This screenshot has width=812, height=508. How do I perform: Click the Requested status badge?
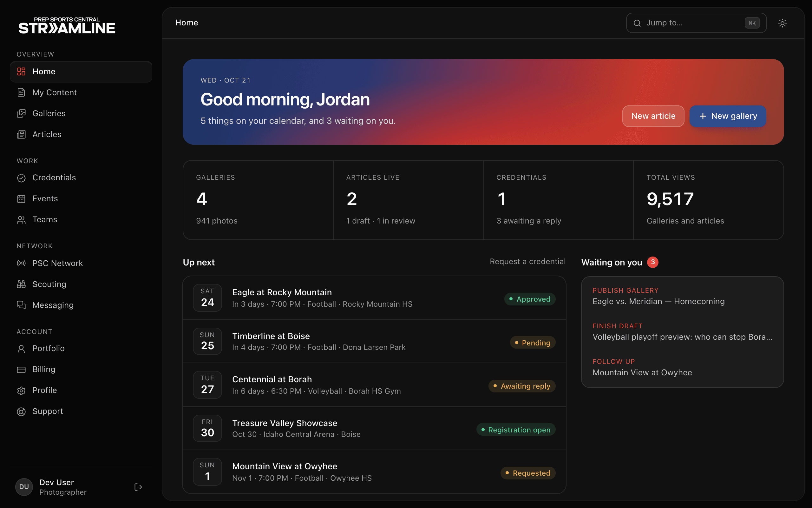[528, 473]
